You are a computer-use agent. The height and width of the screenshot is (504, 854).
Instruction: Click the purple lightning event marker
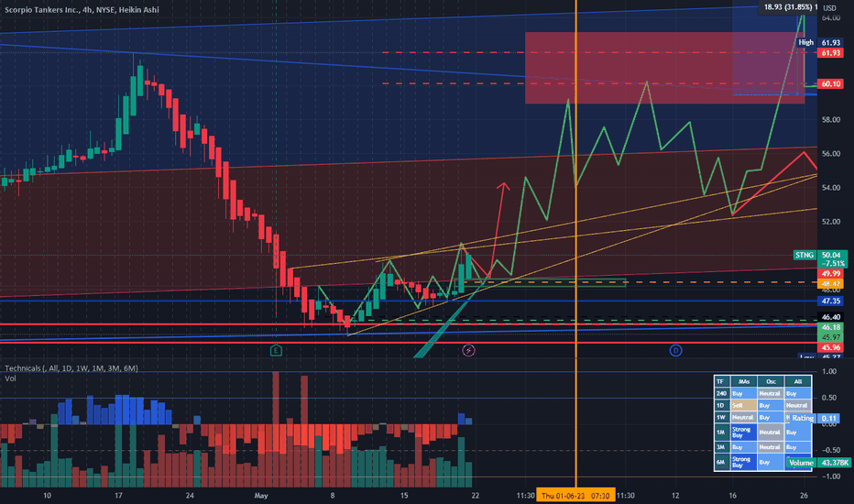click(x=468, y=350)
